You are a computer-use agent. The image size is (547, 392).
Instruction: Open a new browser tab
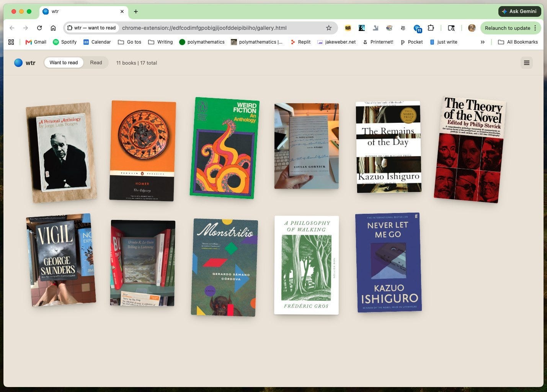136,11
